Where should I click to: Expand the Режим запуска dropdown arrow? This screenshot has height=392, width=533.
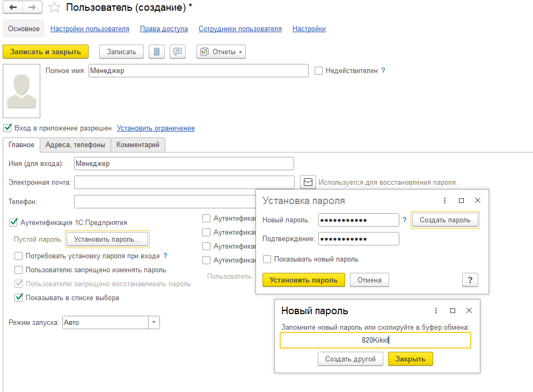[x=154, y=322]
